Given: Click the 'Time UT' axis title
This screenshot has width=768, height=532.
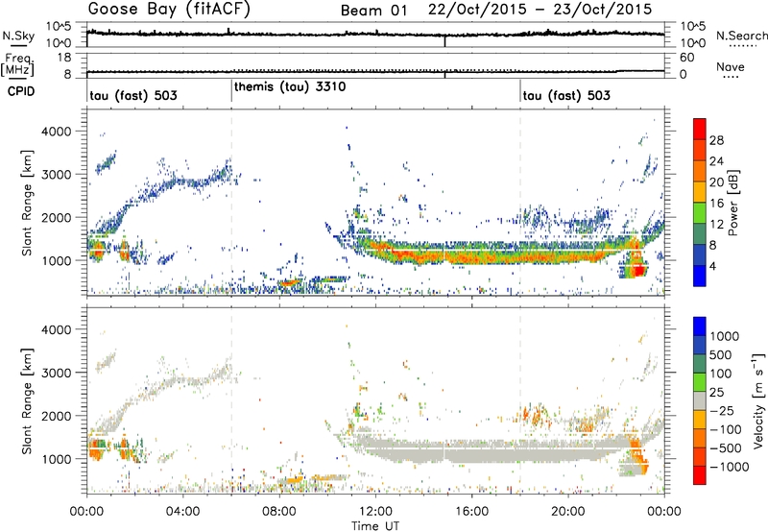Looking at the screenshot, I should click(375, 526).
